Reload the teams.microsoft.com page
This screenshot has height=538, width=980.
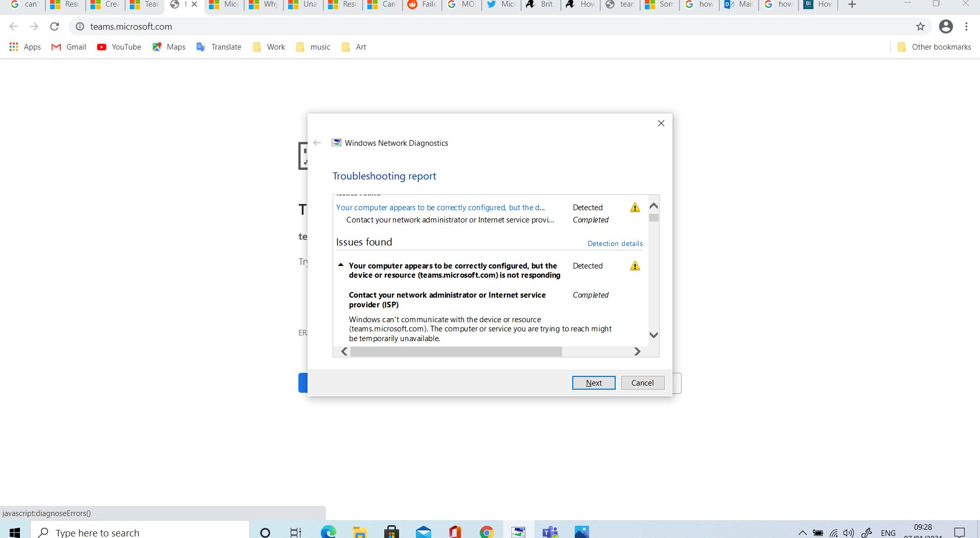(55, 26)
